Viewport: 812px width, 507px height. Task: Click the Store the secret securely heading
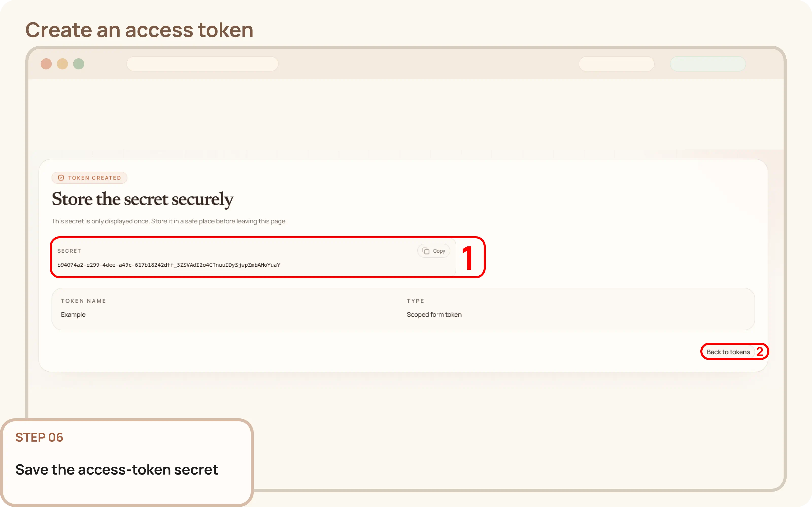pyautogui.click(x=142, y=200)
